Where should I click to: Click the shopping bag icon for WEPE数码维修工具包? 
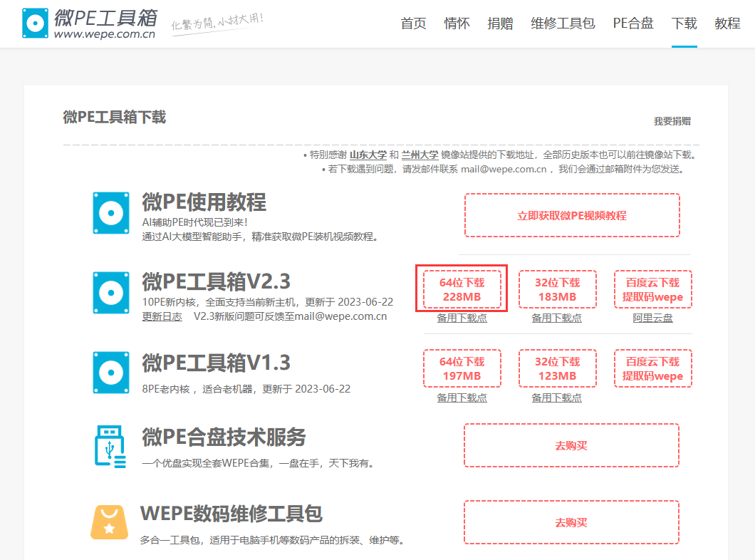[x=109, y=522]
